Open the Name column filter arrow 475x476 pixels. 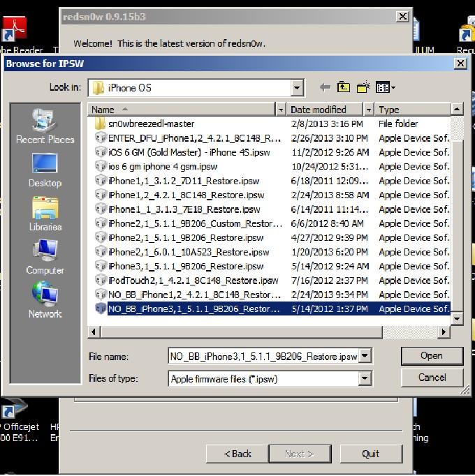tap(280, 110)
